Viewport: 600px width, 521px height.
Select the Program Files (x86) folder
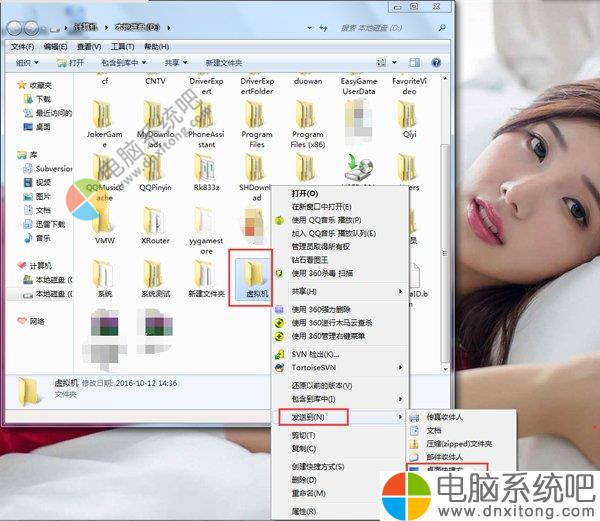[308, 125]
